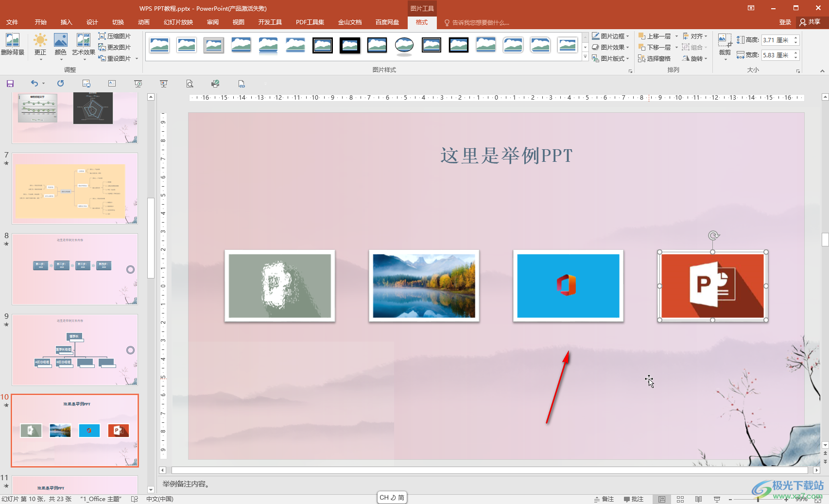Click the start slideshow from beginning icon

click(x=138, y=84)
